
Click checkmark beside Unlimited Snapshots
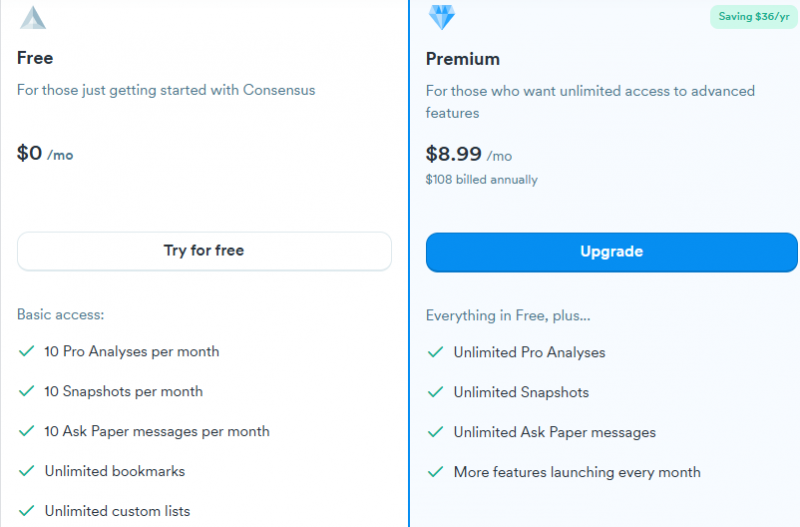435,392
